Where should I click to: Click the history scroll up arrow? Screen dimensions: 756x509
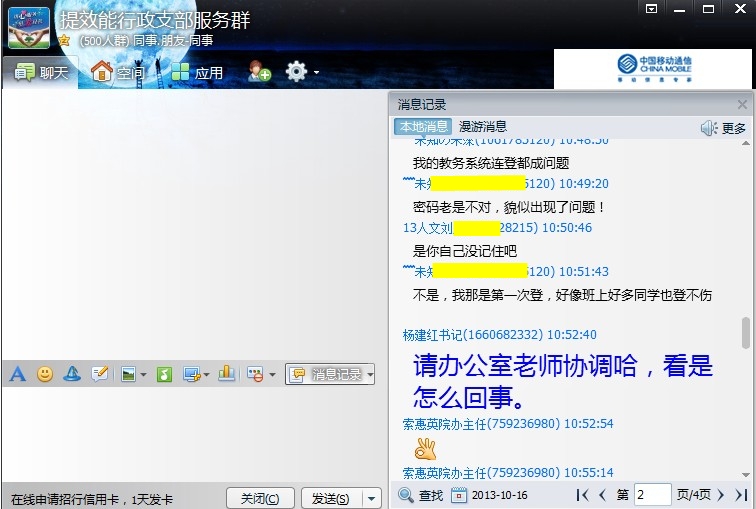tap(746, 143)
